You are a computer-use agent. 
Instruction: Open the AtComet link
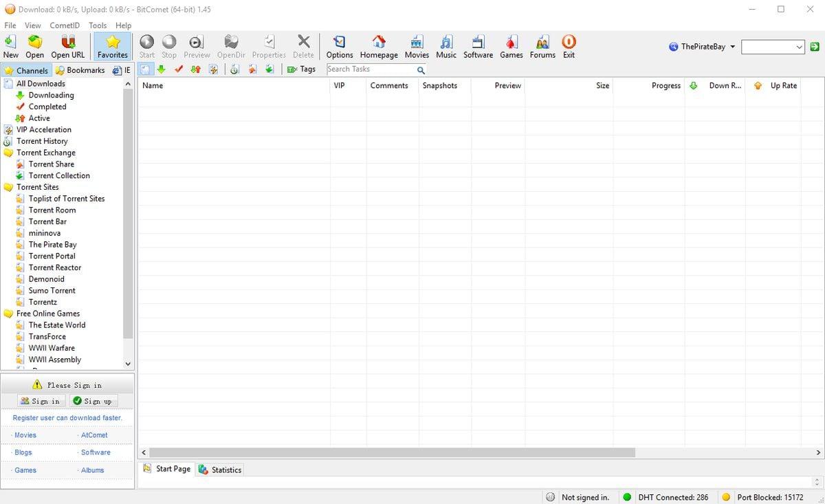point(93,435)
